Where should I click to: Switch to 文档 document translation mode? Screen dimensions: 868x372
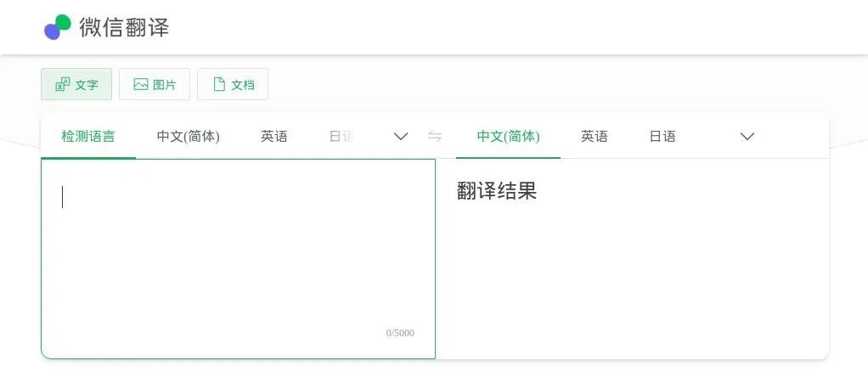click(233, 84)
